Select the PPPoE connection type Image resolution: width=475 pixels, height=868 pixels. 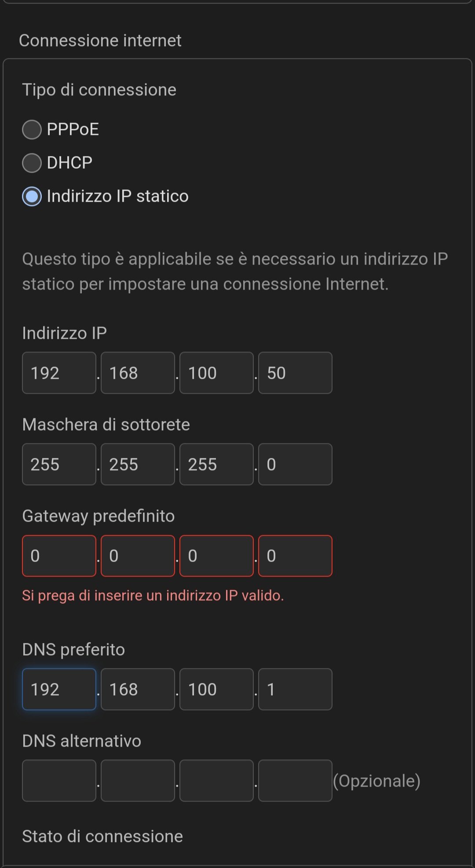click(x=32, y=130)
